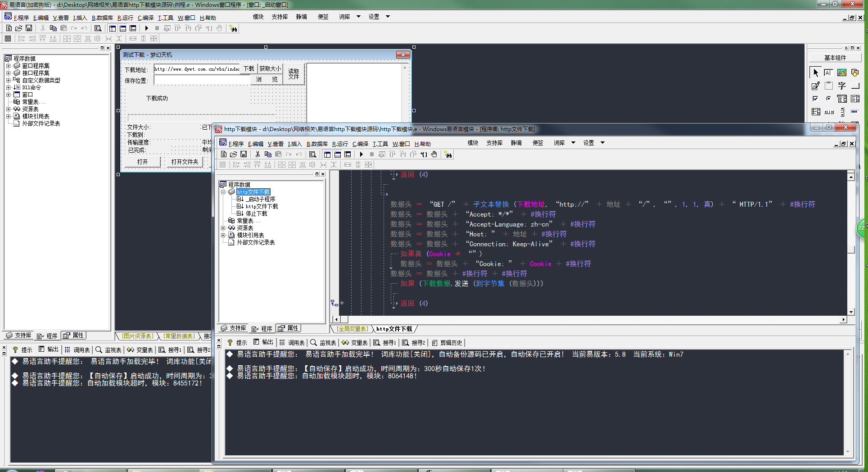Click 基本组件 header in component box
The image size is (868, 472).
pos(835,58)
